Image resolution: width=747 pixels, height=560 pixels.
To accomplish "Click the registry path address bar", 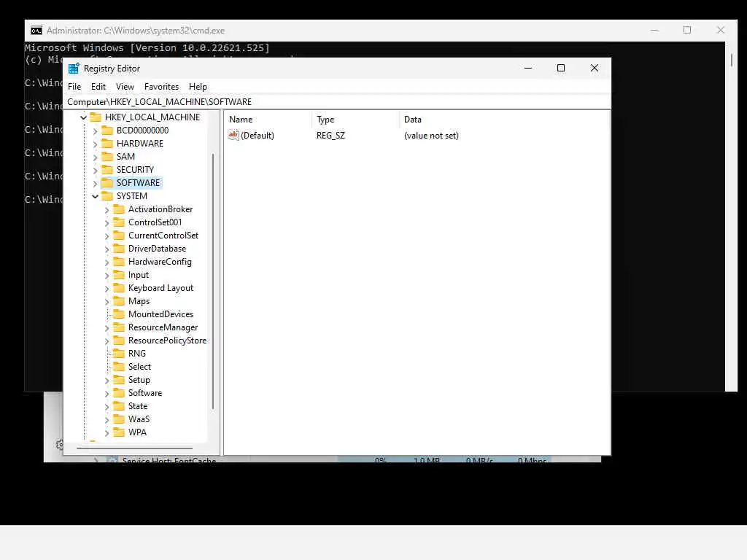I will pyautogui.click(x=337, y=102).
